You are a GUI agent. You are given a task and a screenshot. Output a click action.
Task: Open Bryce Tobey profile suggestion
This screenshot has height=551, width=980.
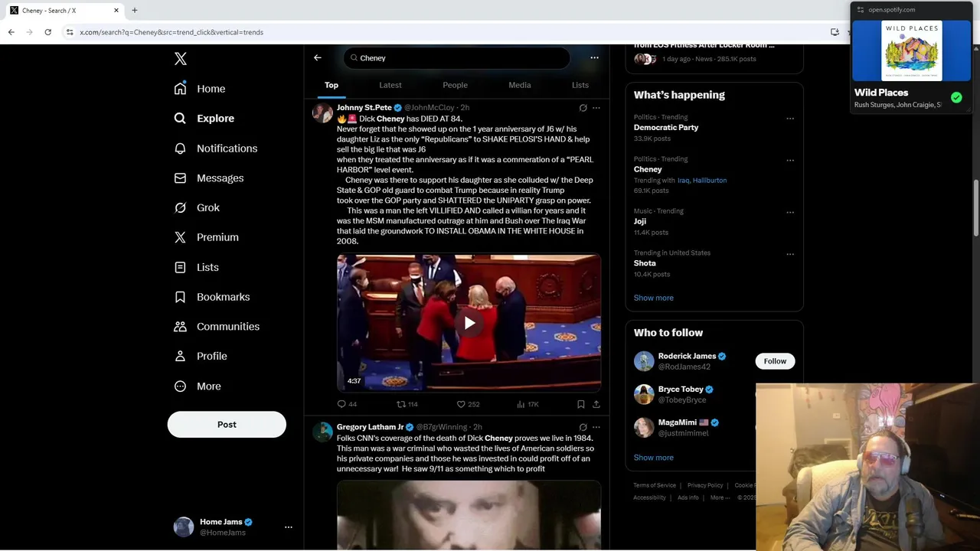681,390
